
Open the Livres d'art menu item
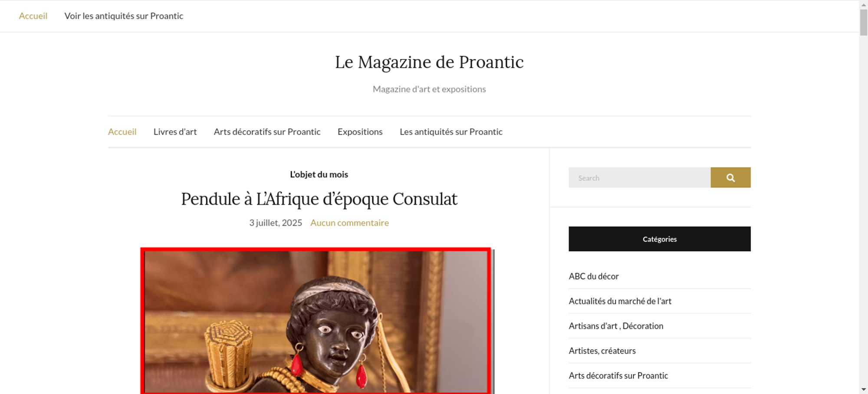(175, 131)
